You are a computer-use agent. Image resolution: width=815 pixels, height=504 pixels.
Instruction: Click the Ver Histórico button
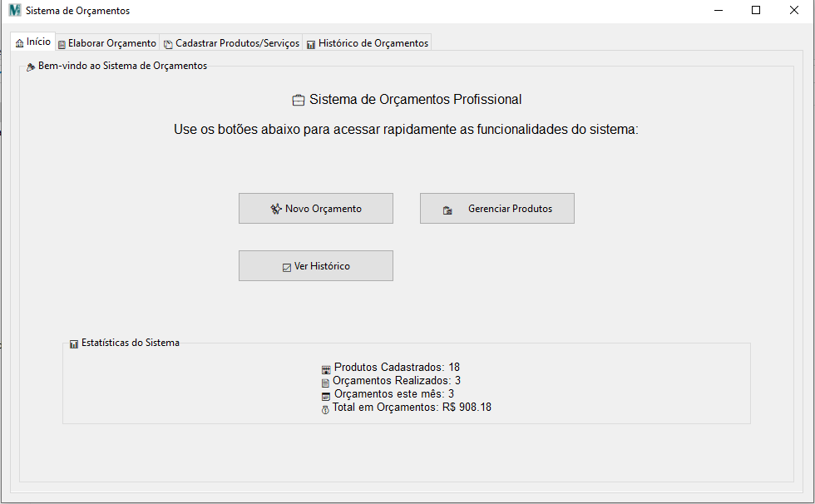click(315, 266)
